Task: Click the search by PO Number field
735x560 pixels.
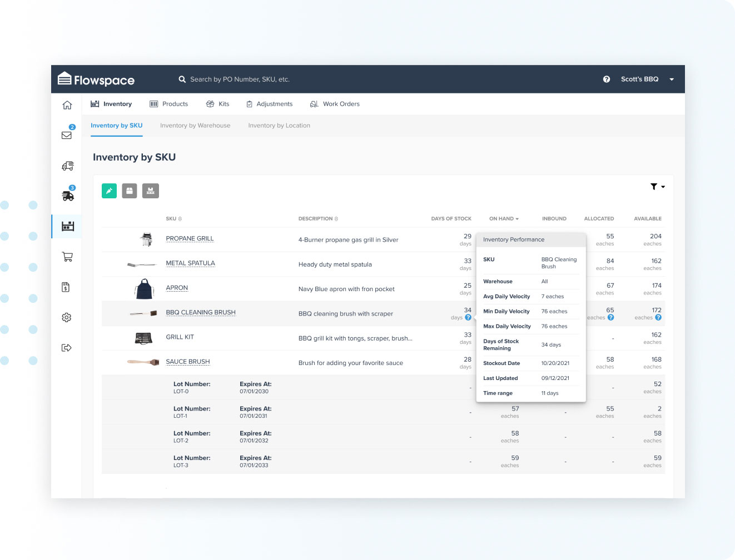Action: [x=240, y=79]
